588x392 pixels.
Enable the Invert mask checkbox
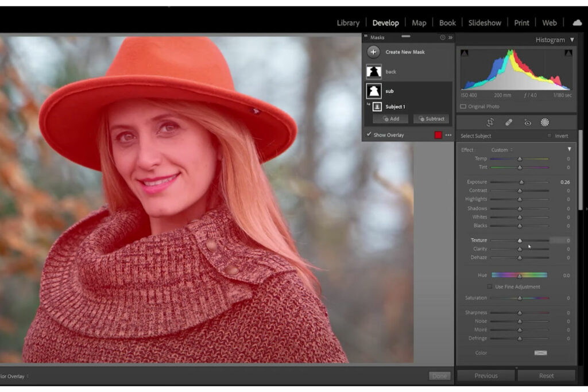pos(550,136)
